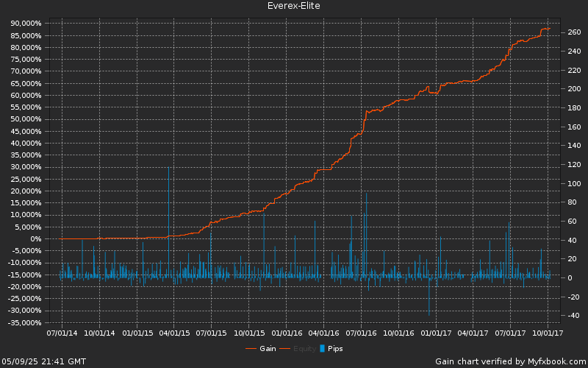Click the 01/01/17 date label

(x=436, y=333)
